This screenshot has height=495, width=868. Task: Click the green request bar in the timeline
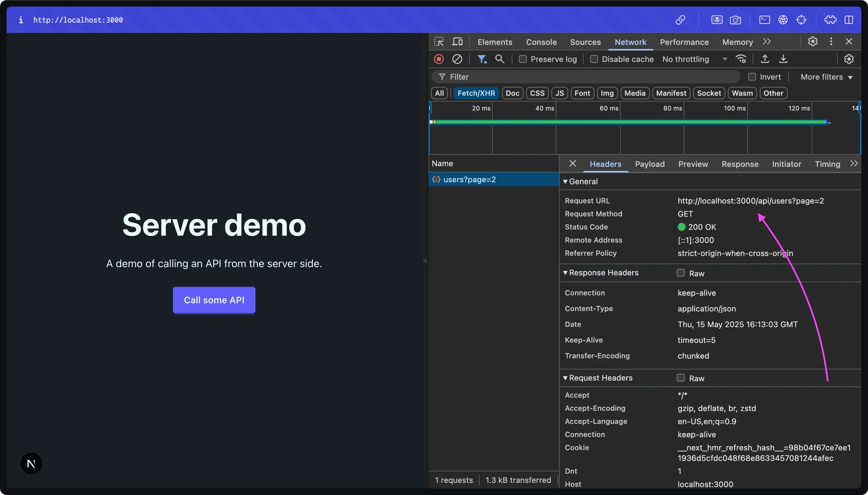click(x=631, y=122)
